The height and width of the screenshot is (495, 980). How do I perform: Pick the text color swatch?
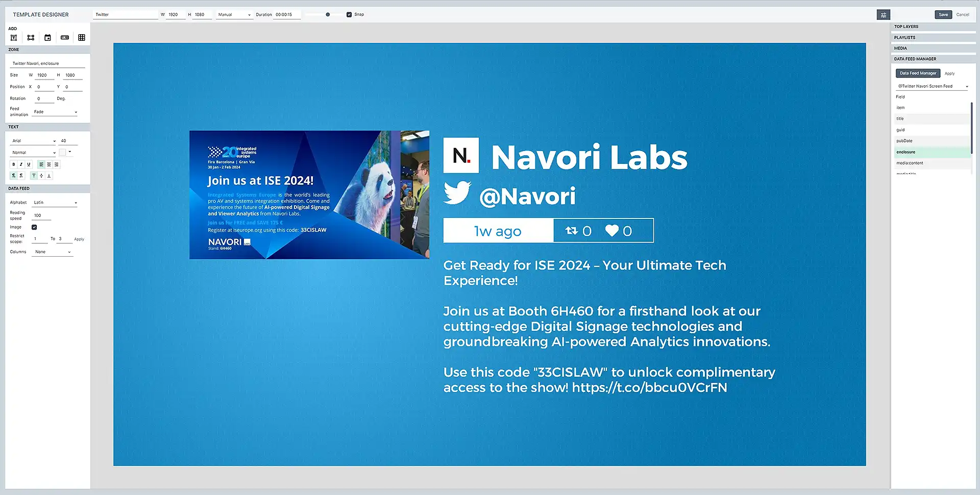[x=62, y=152]
